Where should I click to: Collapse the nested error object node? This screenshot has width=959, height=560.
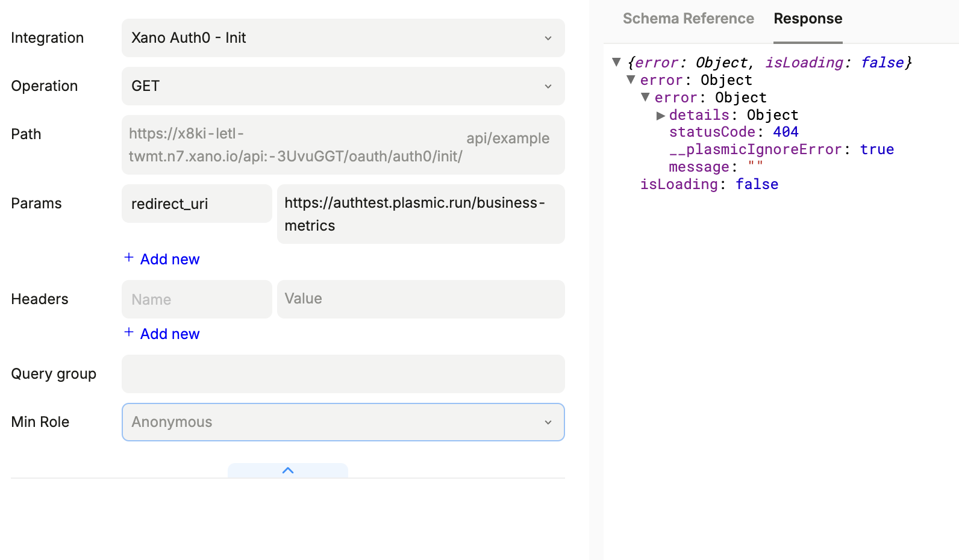(x=645, y=97)
